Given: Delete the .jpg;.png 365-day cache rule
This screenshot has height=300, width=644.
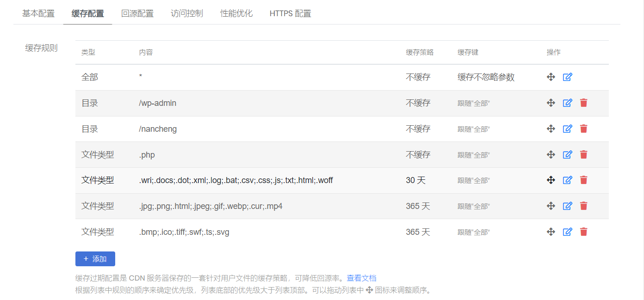Looking at the screenshot, I should coord(583,206).
